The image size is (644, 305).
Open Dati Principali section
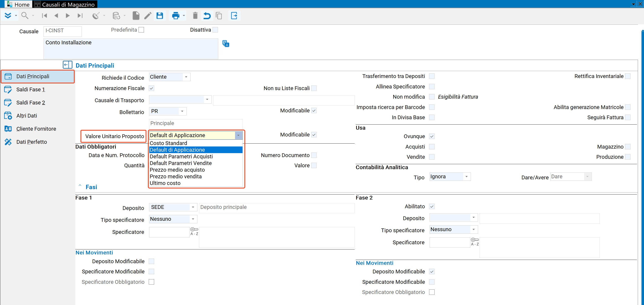point(38,77)
